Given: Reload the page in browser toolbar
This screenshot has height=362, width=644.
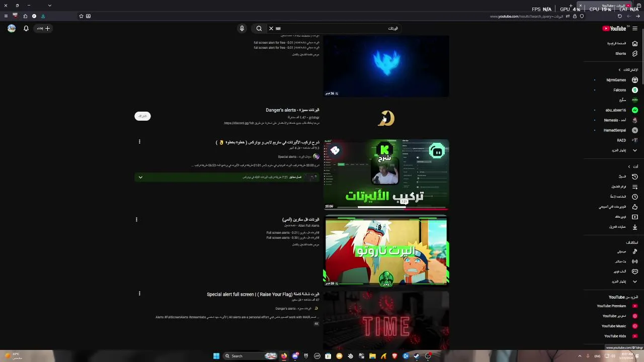Looking at the screenshot, I should [x=620, y=16].
